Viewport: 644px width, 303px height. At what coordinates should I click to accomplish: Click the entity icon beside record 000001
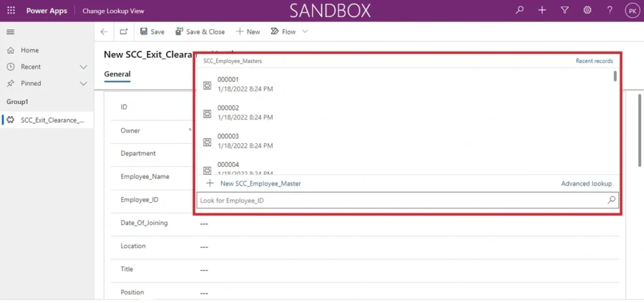click(x=208, y=86)
